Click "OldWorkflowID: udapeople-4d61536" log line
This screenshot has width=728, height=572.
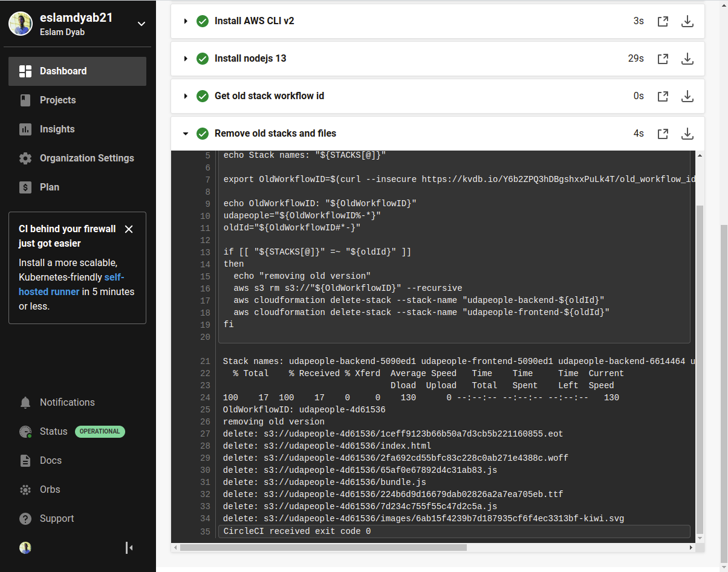pyautogui.click(x=304, y=410)
